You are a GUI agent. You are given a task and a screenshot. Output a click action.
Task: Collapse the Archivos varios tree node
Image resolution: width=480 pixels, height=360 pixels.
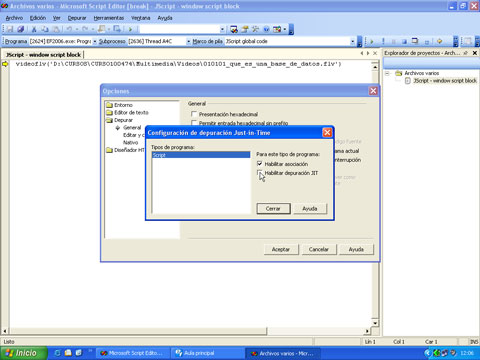387,73
